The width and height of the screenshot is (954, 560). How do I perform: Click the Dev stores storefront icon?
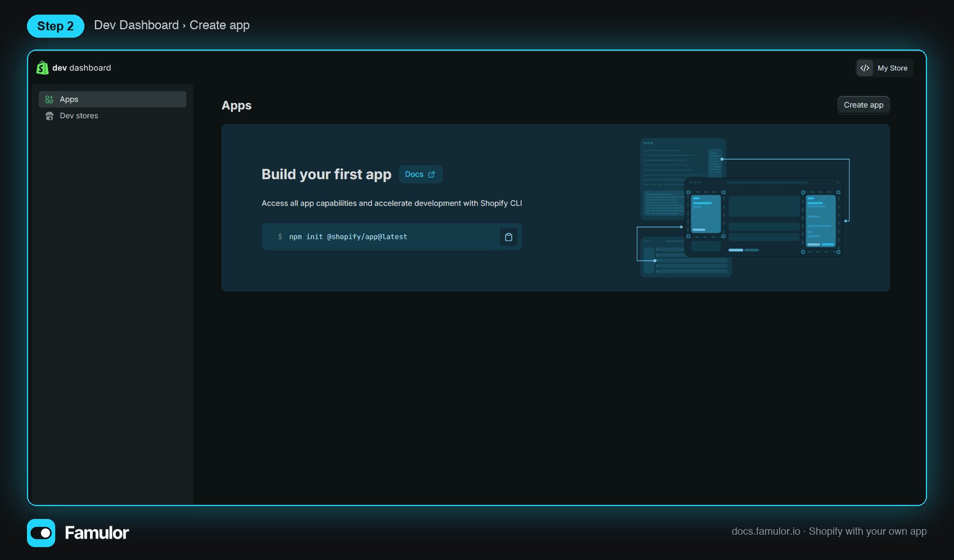[x=49, y=116]
